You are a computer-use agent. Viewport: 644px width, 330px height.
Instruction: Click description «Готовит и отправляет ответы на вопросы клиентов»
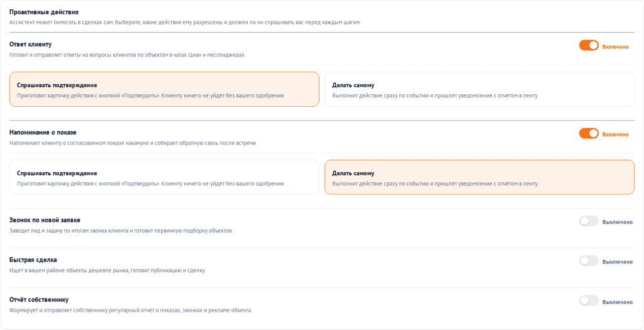(x=127, y=55)
